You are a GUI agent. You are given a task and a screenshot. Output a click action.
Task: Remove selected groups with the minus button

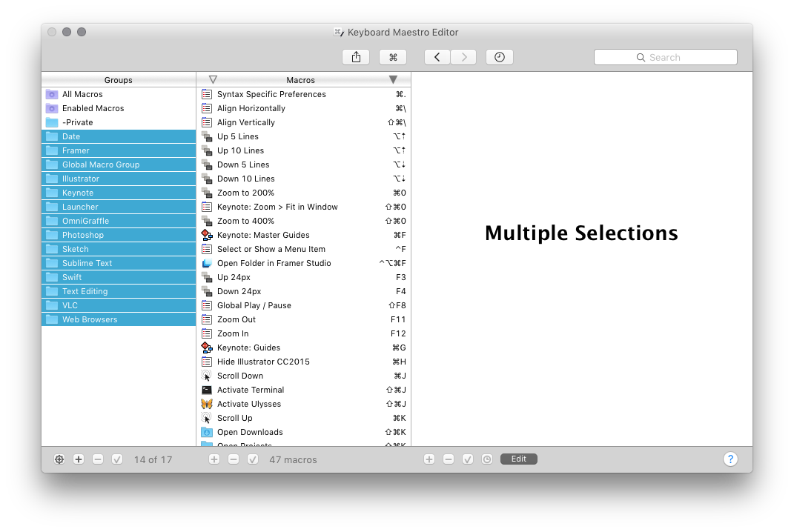(x=98, y=459)
